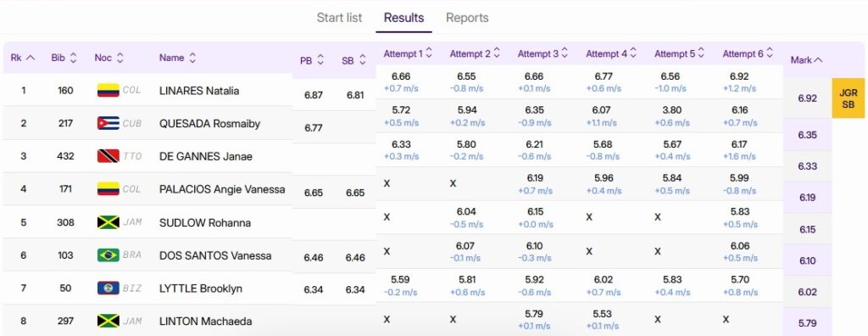Click the Brazil flag beside DOS SANTOS Vanessa

click(108, 255)
